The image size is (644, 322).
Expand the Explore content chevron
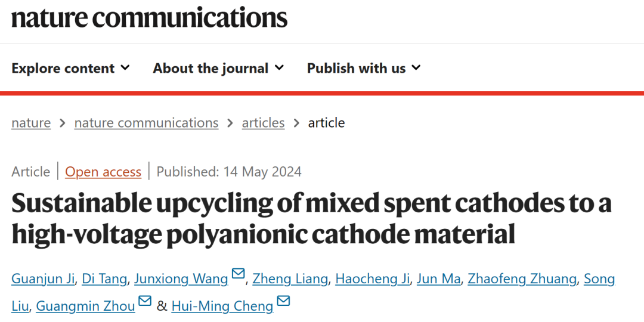pyautogui.click(x=126, y=67)
